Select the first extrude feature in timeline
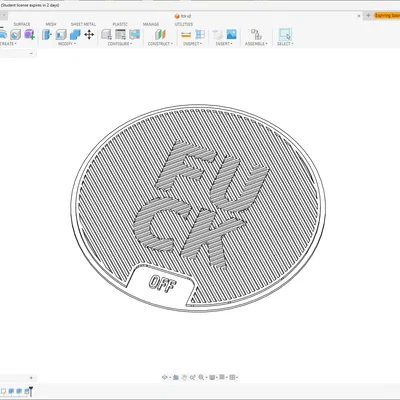Screen dimensions: 400x400 (x=11, y=391)
